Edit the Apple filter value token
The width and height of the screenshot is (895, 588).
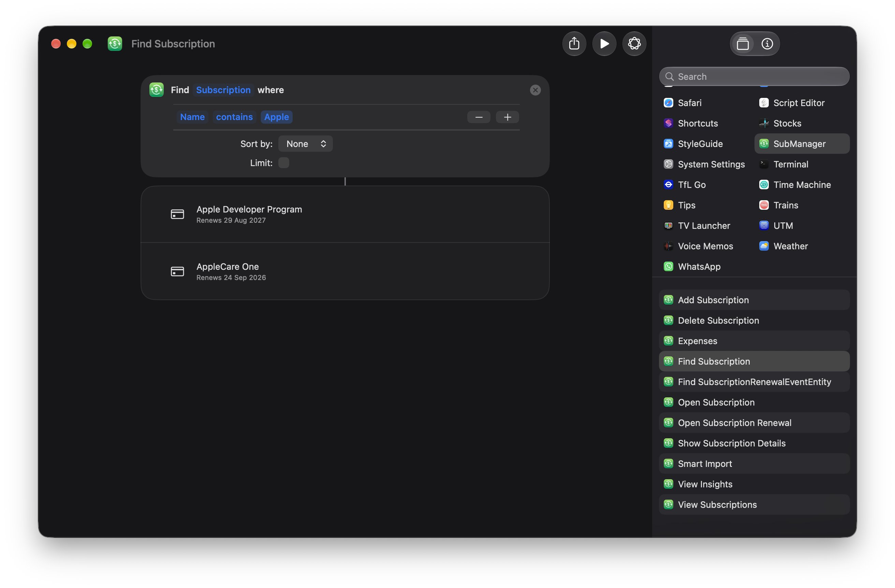click(x=276, y=117)
